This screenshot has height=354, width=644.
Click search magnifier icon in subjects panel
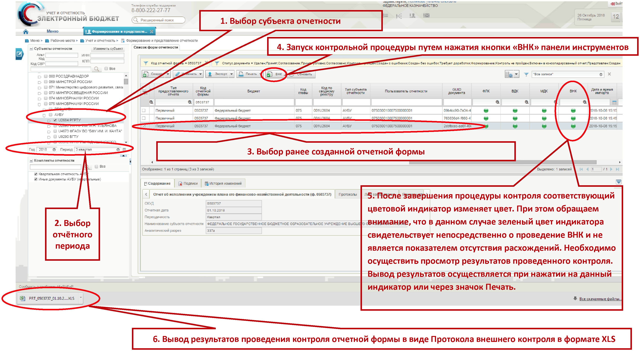click(97, 69)
